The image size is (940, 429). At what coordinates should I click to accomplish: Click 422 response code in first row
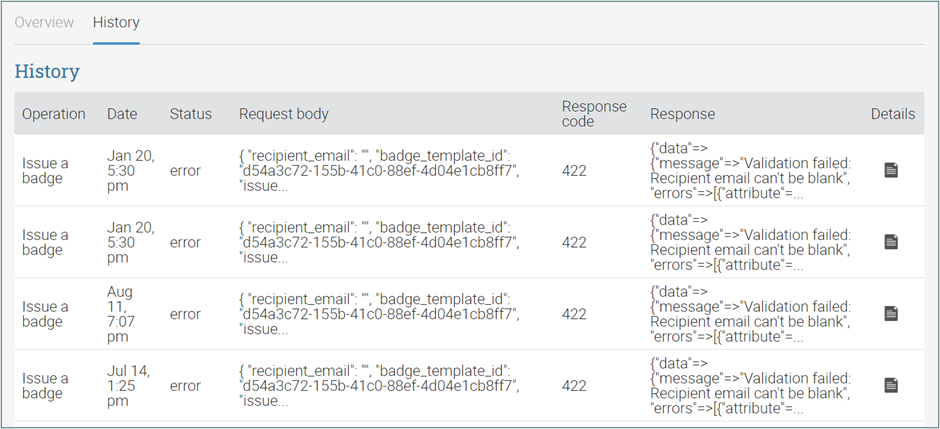coord(574,171)
